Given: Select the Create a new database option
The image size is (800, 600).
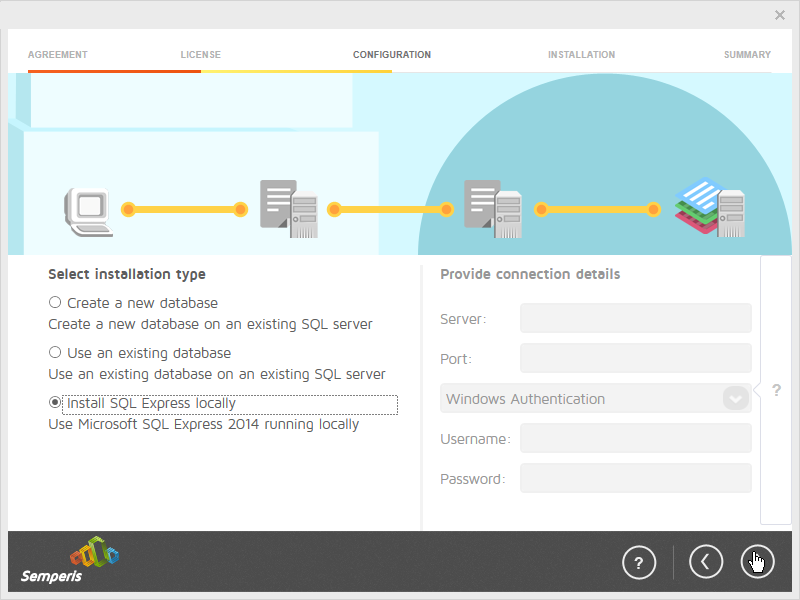Looking at the screenshot, I should pos(55,303).
